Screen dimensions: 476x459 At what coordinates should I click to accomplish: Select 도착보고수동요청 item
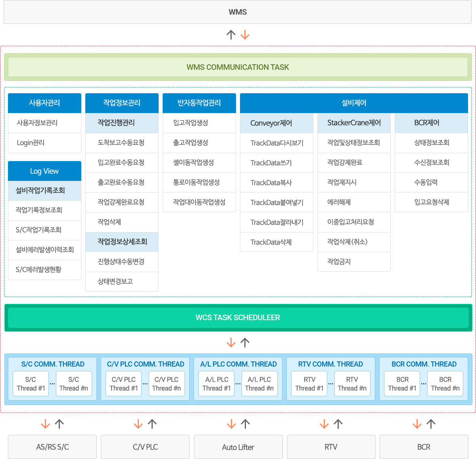point(122,143)
